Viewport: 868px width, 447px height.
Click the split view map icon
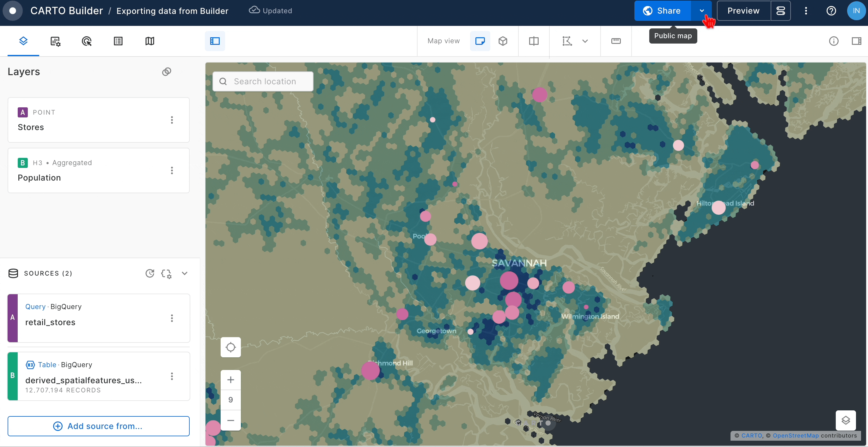coord(534,41)
